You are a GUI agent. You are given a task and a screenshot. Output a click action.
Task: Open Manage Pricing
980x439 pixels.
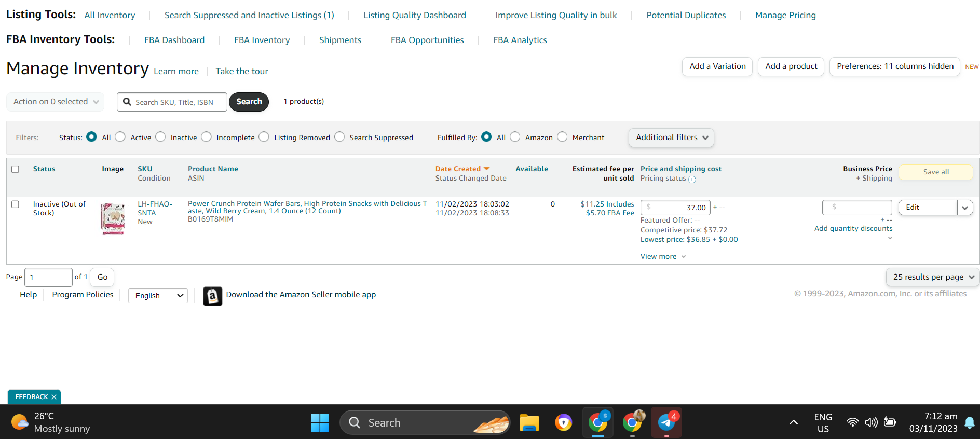(785, 16)
